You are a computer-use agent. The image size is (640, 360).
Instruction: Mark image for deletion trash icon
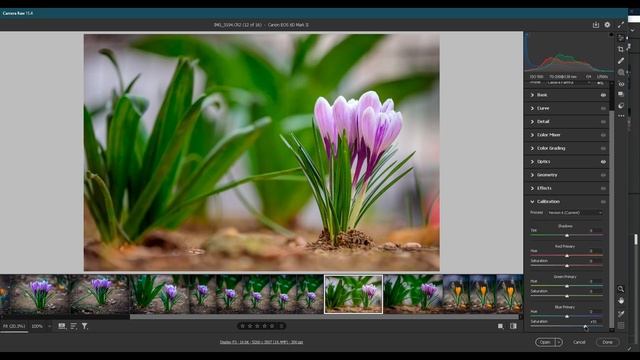point(281,326)
